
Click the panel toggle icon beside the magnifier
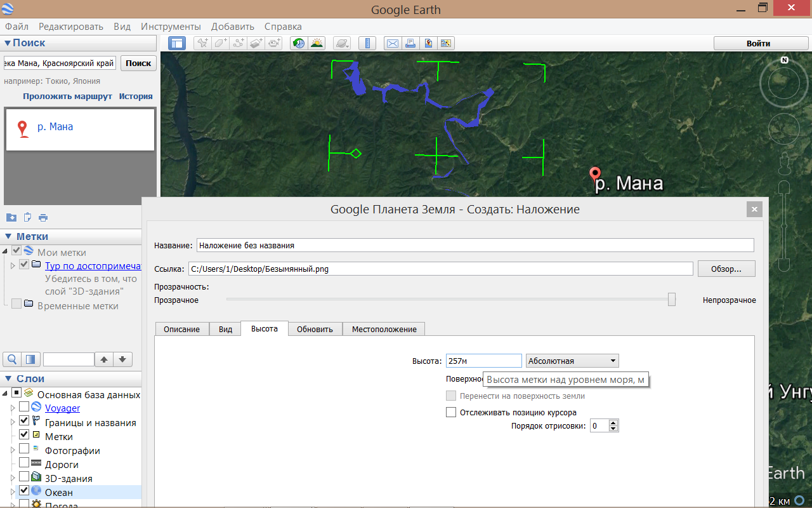pyautogui.click(x=31, y=359)
